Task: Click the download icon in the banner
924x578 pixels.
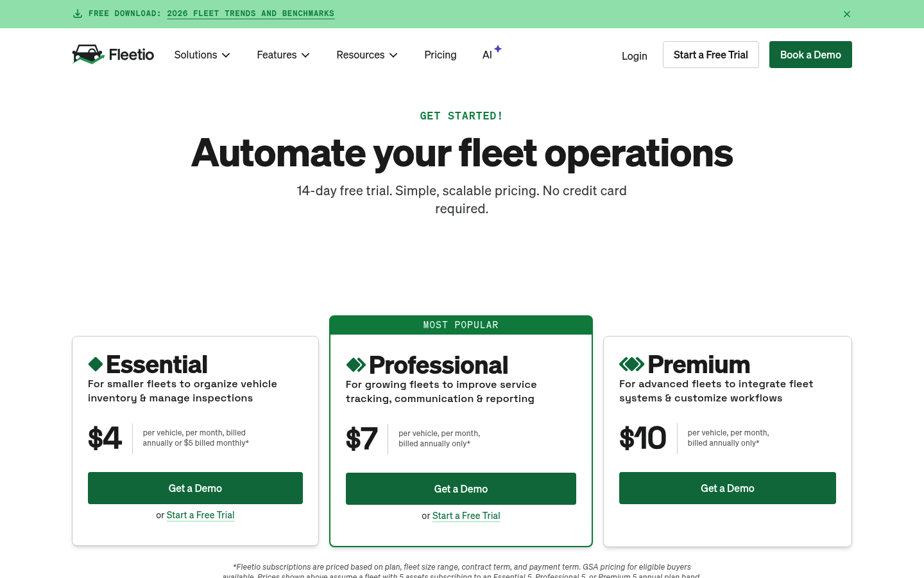Action: tap(78, 13)
